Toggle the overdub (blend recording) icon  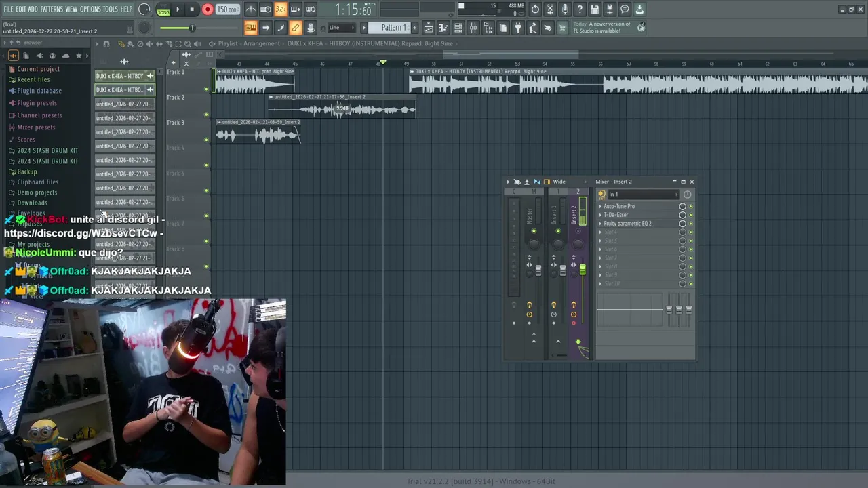(x=296, y=9)
